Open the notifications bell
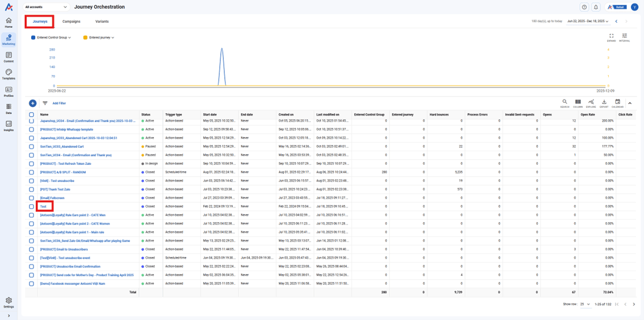 (596, 7)
